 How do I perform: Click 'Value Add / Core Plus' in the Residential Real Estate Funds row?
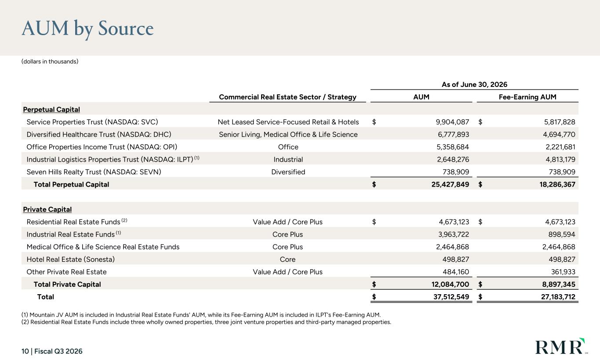pyautogui.click(x=288, y=222)
